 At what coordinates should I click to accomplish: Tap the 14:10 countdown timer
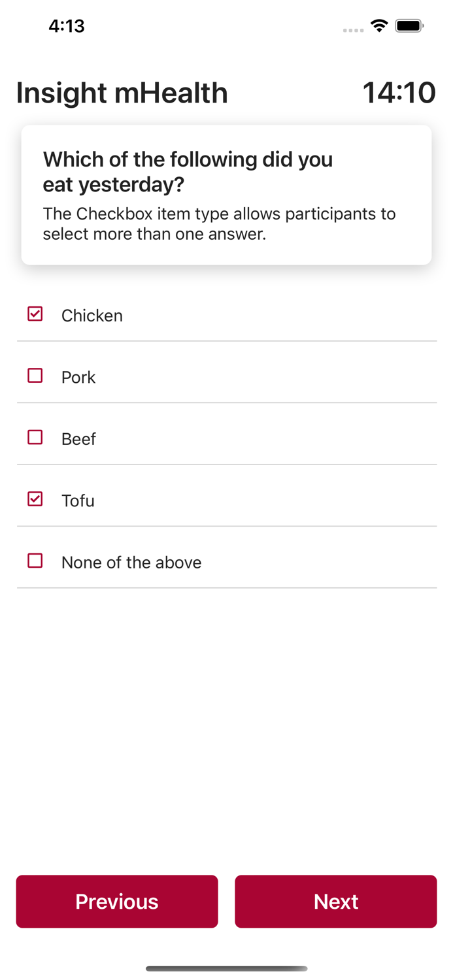(x=399, y=93)
